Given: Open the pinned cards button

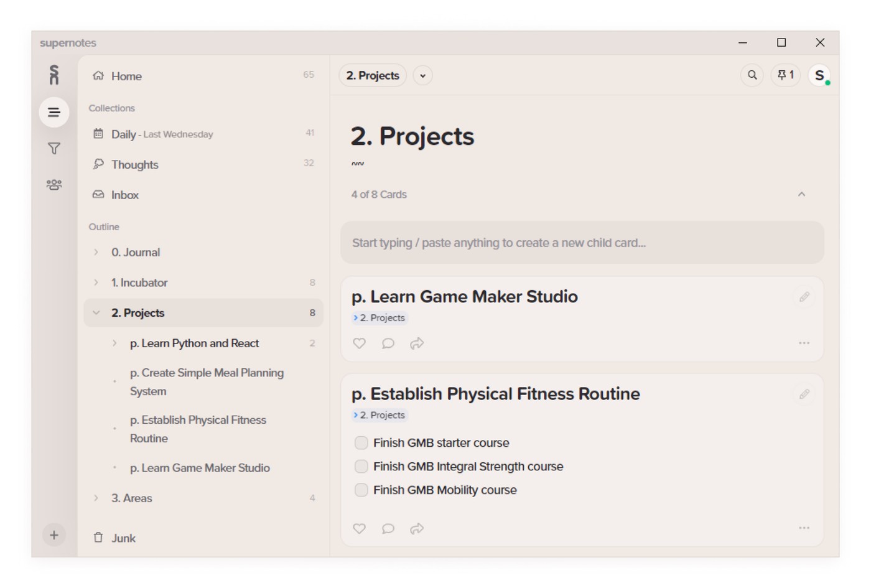Looking at the screenshot, I should coord(785,75).
